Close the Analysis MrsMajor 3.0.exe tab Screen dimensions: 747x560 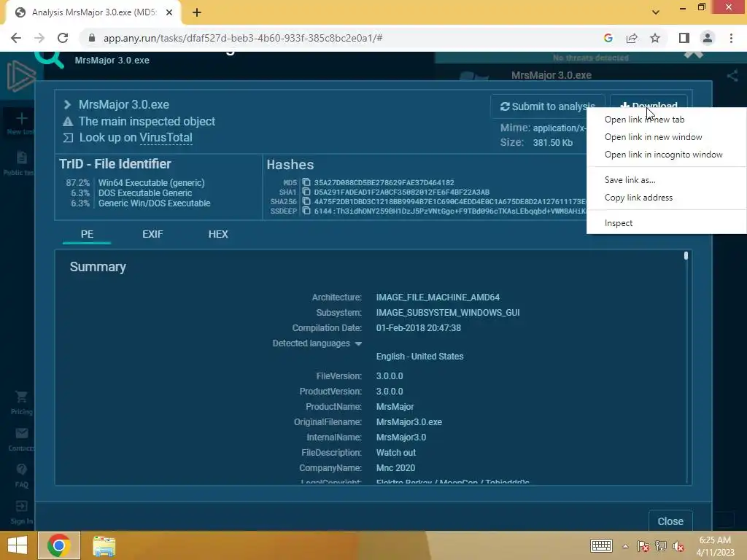point(169,12)
